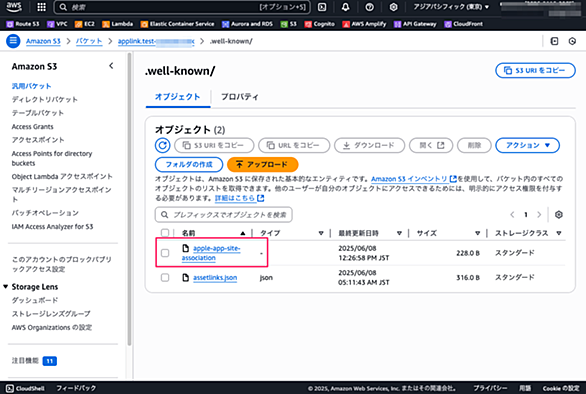Click the S3 URI をコピー header button
This screenshot has width=586, height=394.
(x=535, y=70)
